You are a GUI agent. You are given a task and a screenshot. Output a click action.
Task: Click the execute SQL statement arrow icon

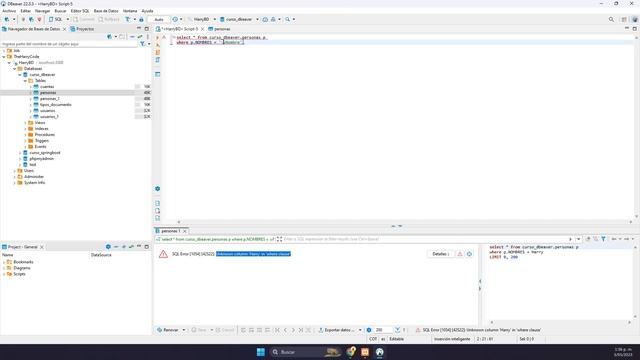point(158,38)
